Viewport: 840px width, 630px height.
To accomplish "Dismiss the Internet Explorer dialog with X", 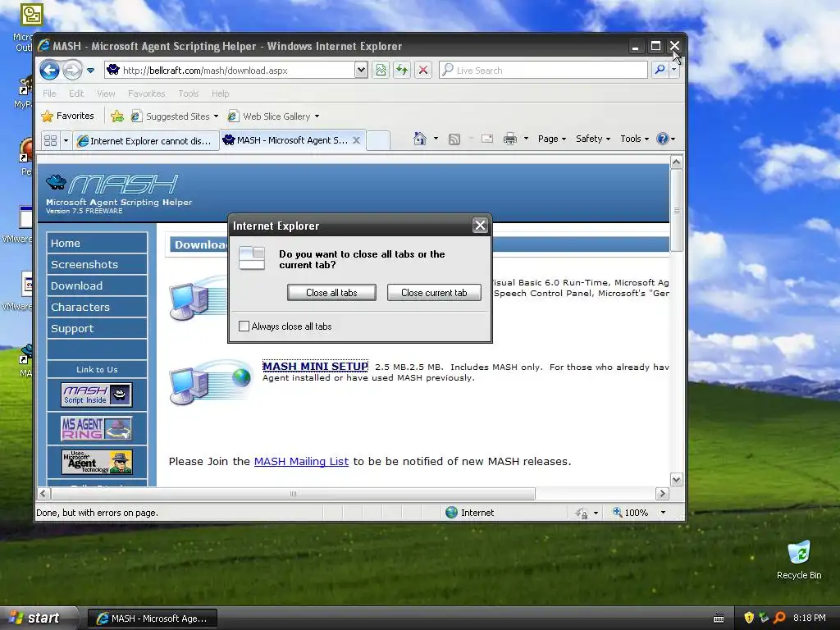I will point(480,226).
